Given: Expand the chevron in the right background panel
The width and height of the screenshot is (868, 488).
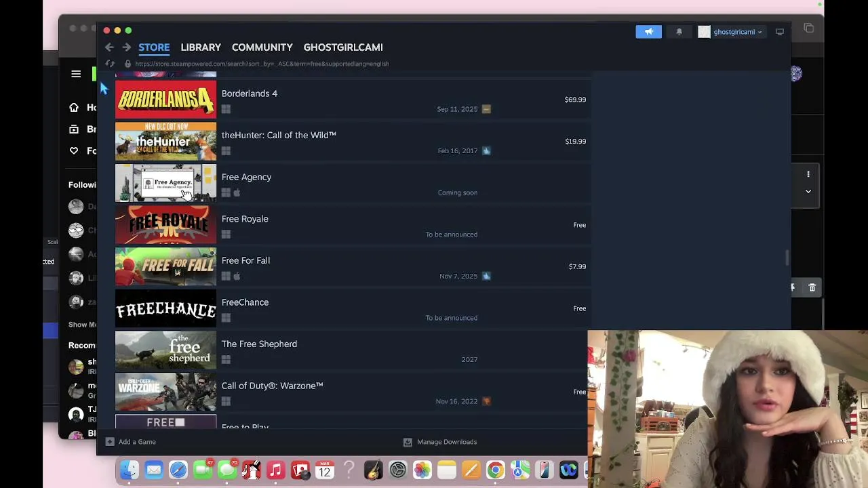Looking at the screenshot, I should click(808, 192).
